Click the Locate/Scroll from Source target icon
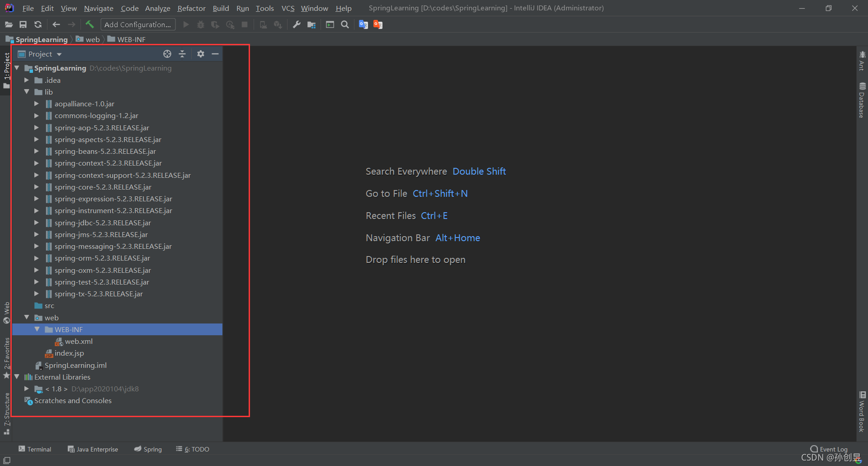The height and width of the screenshot is (466, 868). [x=167, y=54]
